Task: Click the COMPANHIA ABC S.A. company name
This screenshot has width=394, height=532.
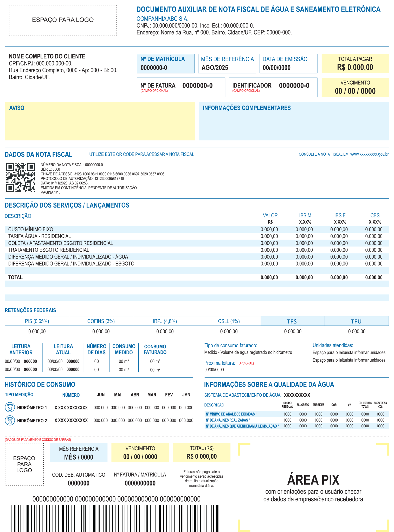Action: [x=163, y=19]
